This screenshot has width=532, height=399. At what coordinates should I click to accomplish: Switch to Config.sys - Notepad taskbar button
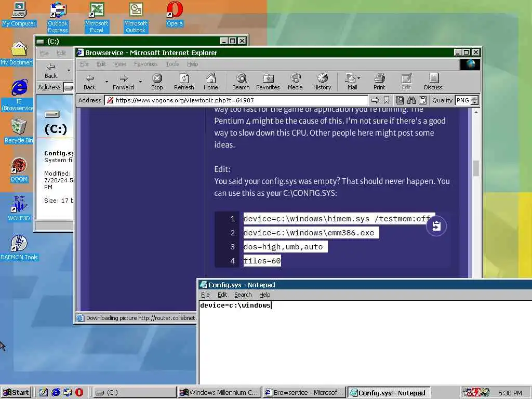pos(389,392)
